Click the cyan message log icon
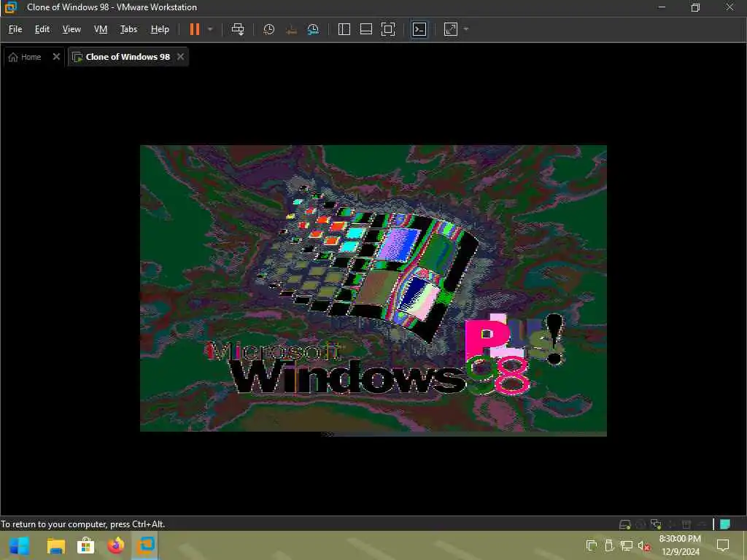This screenshot has width=747, height=560. pos(725,524)
